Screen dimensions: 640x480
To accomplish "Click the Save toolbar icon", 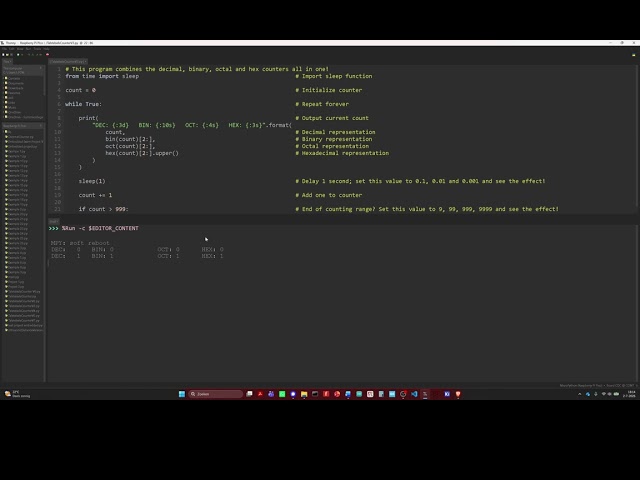I will (x=12, y=55).
